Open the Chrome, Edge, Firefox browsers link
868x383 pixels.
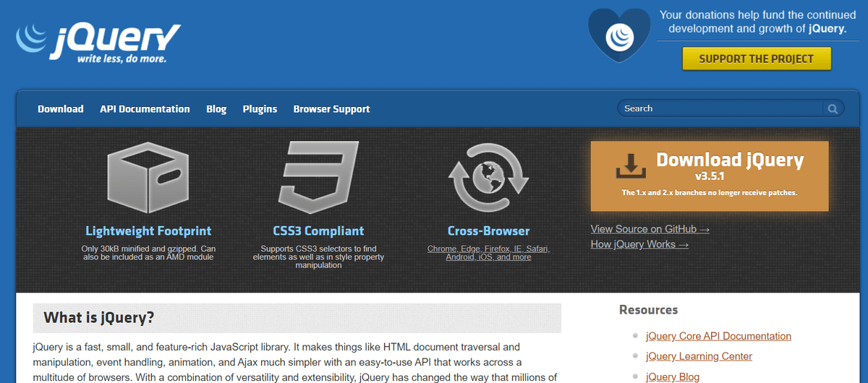[x=488, y=252]
